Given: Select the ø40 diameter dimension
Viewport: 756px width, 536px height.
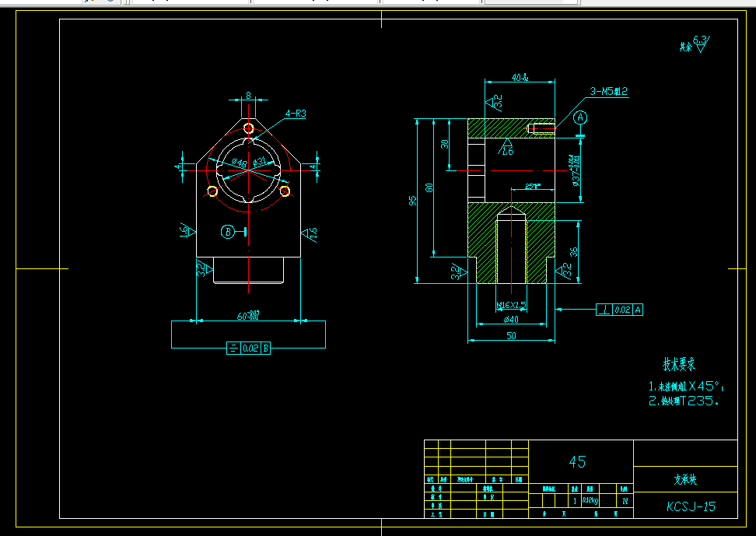Looking at the screenshot, I should 511,320.
